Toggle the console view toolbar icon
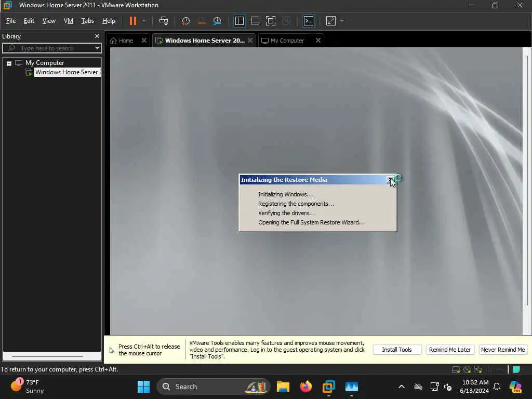This screenshot has width=532, height=399. 308,21
